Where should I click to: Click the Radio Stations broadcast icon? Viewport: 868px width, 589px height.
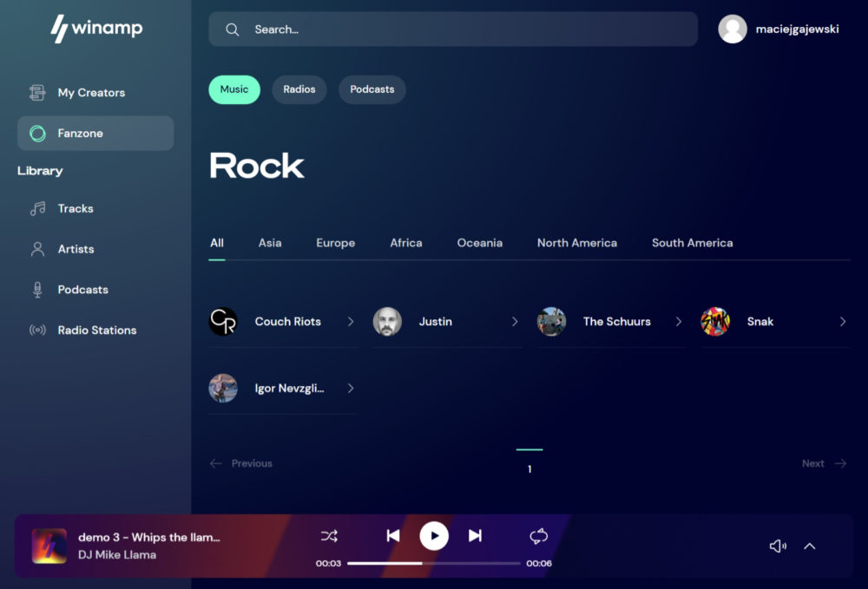(x=37, y=330)
